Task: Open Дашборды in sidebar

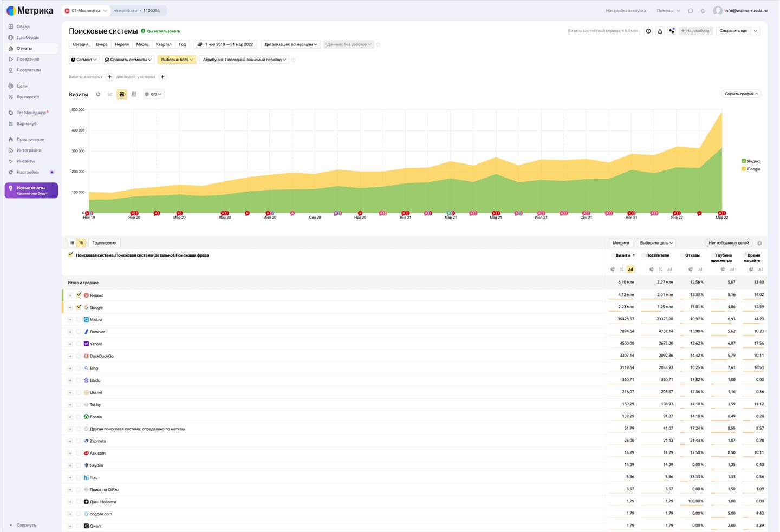Action: click(x=28, y=37)
